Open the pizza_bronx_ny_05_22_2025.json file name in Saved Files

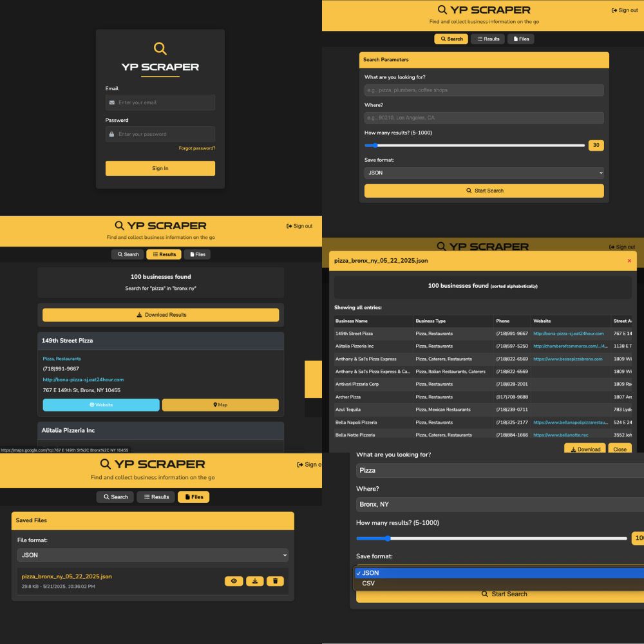click(66, 576)
